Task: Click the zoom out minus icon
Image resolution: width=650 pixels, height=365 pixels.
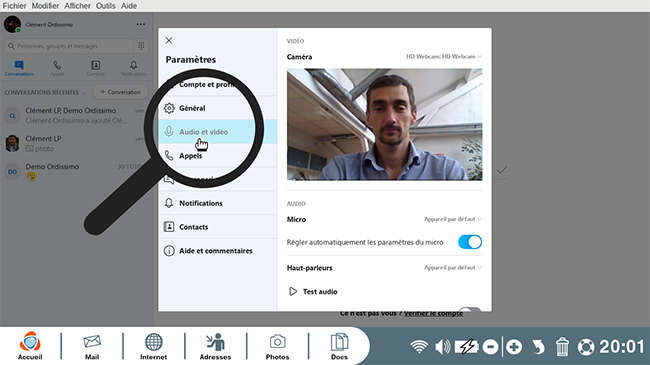Action: click(x=490, y=346)
